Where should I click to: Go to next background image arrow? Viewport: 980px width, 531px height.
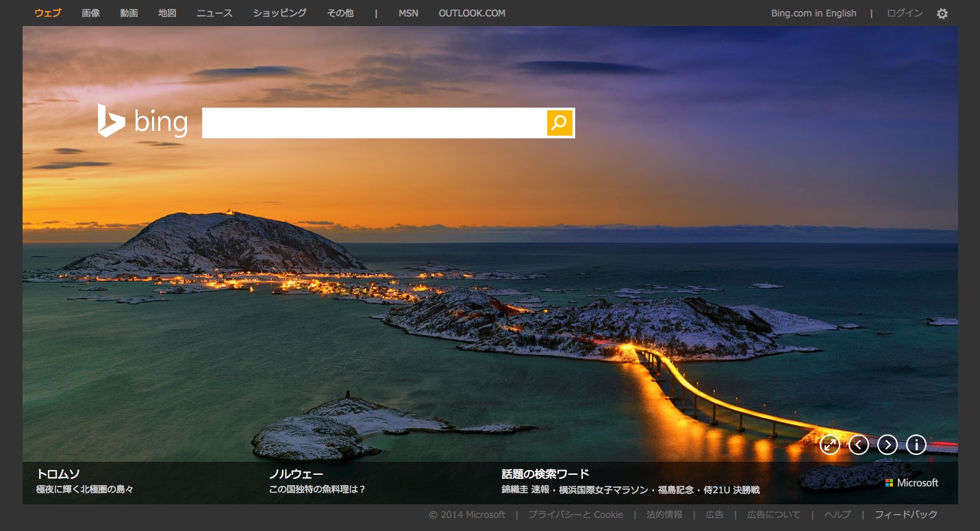click(888, 445)
